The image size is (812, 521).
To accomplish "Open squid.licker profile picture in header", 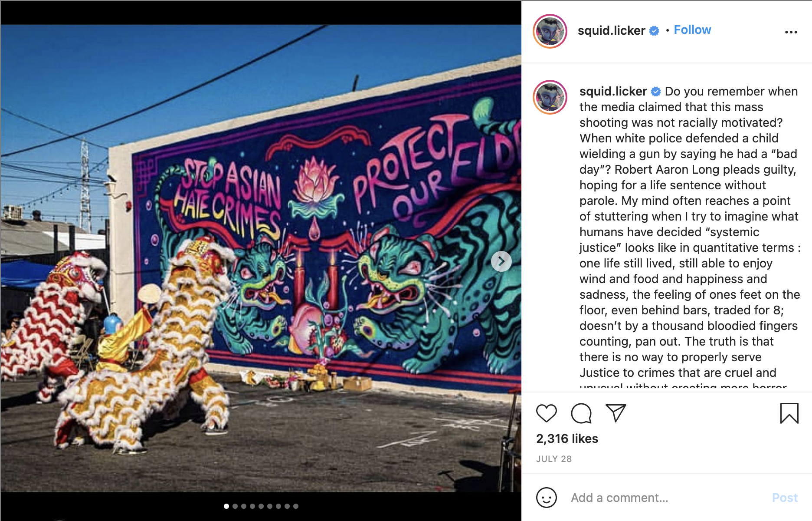I will coord(550,31).
